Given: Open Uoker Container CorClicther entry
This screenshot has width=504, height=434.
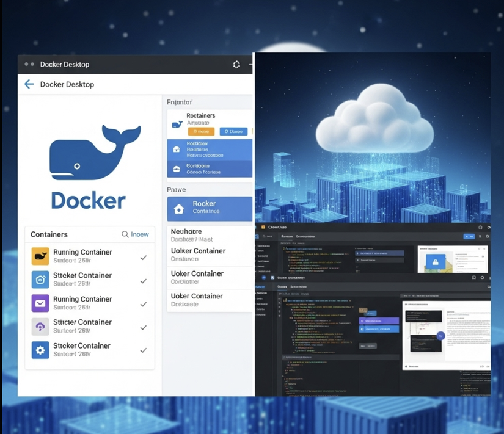Looking at the screenshot, I should coord(210,278).
